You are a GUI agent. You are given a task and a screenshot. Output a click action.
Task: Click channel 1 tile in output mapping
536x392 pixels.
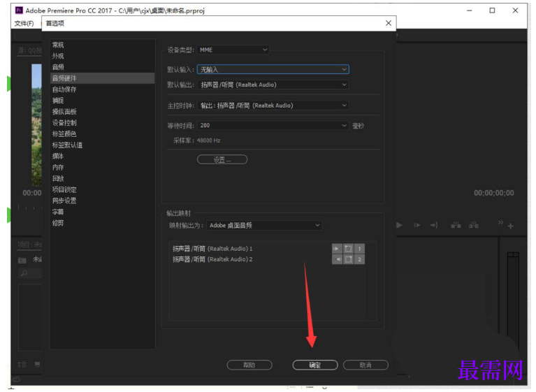359,249
